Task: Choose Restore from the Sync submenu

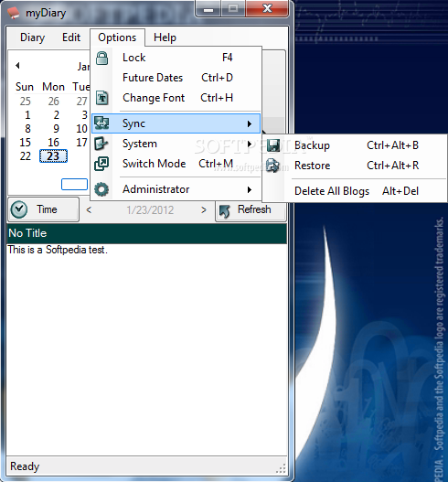Action: [355, 166]
